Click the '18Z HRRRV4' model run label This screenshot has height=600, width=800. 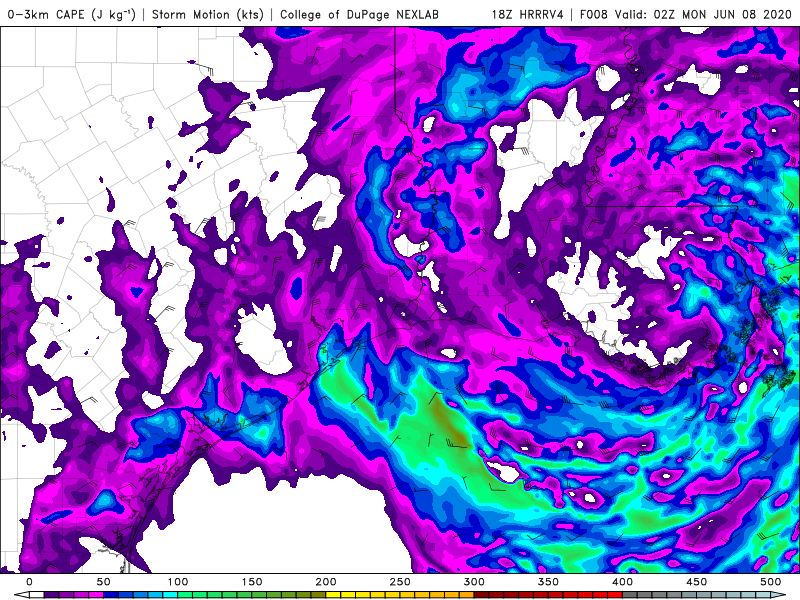(x=528, y=14)
